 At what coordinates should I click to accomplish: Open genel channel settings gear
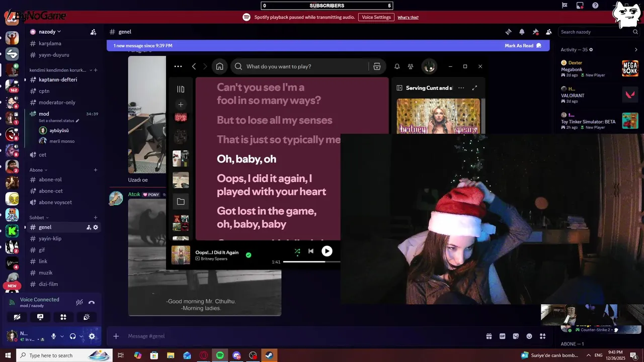coord(96,227)
